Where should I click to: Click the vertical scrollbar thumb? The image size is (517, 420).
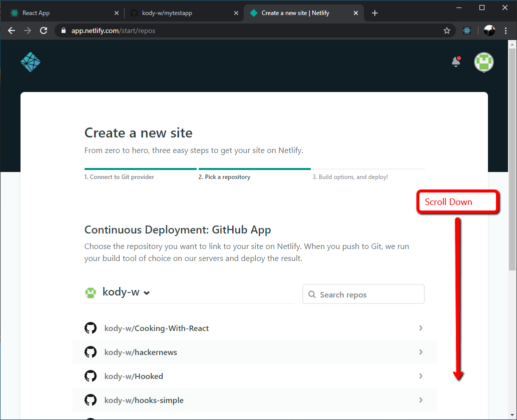[511, 159]
